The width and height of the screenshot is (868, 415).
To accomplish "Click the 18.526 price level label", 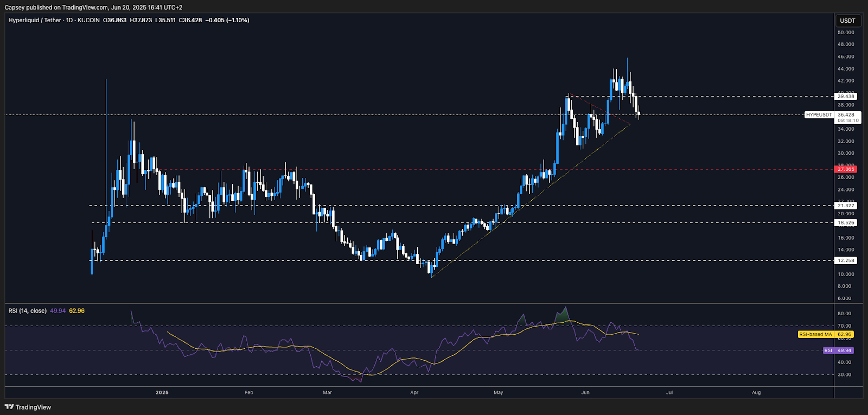I will tap(846, 223).
